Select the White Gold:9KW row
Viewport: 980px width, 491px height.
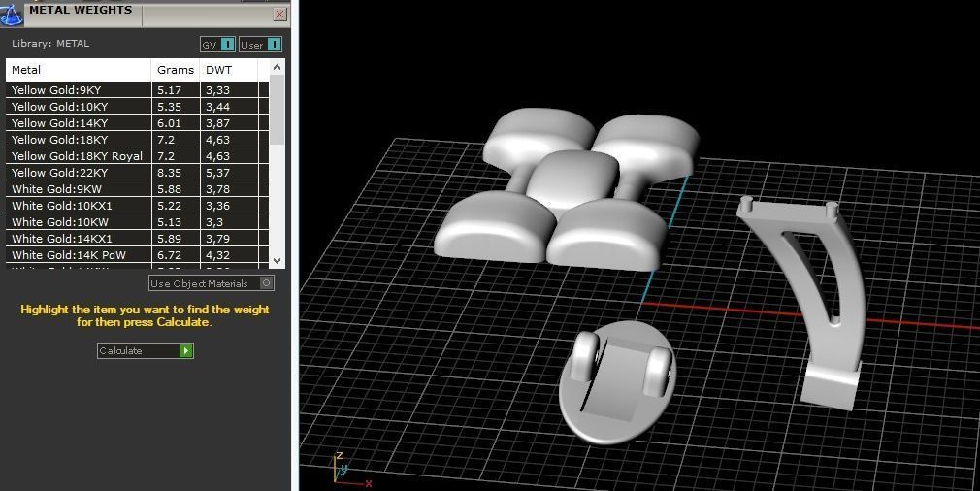(x=138, y=188)
